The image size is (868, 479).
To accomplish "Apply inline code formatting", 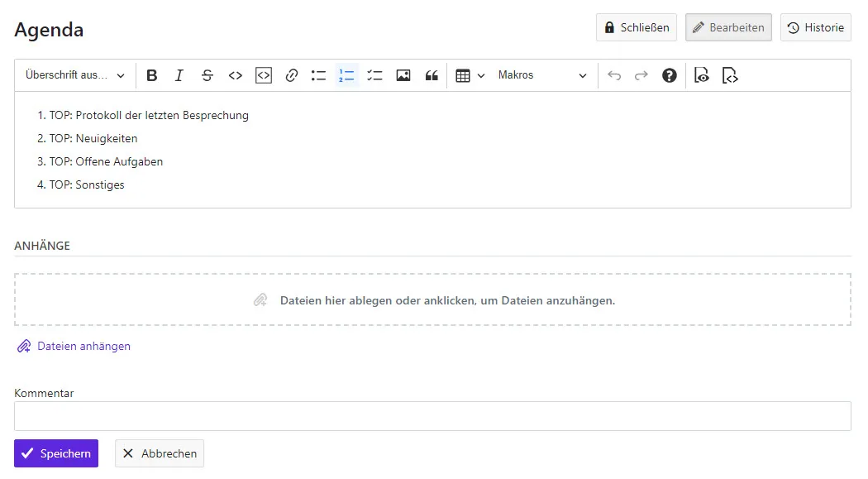I will point(236,75).
